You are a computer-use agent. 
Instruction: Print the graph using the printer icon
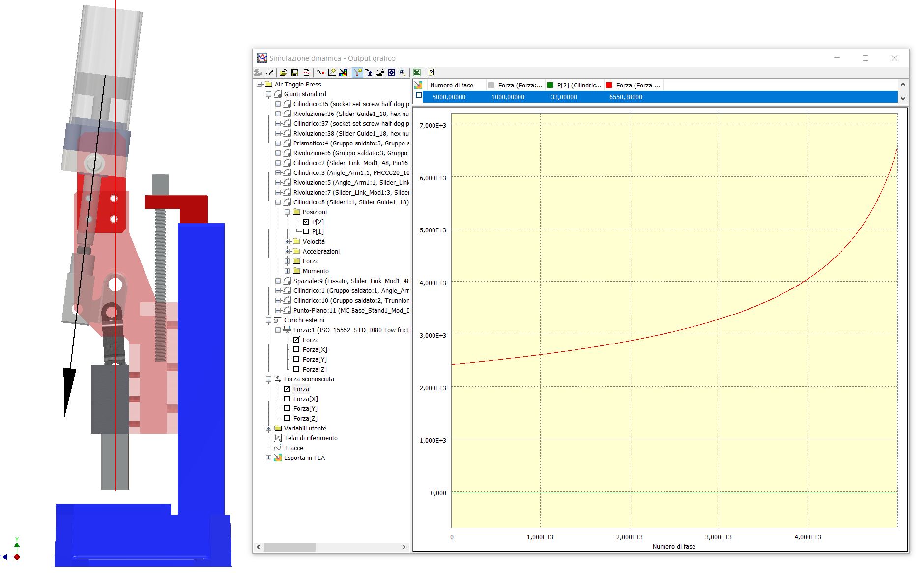379,72
